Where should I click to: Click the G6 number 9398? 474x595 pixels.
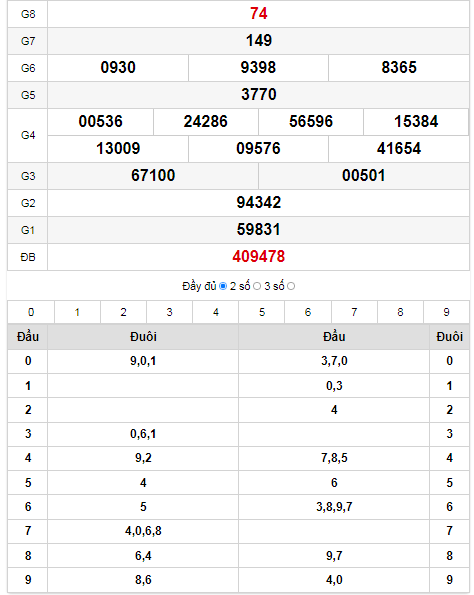[x=258, y=68]
